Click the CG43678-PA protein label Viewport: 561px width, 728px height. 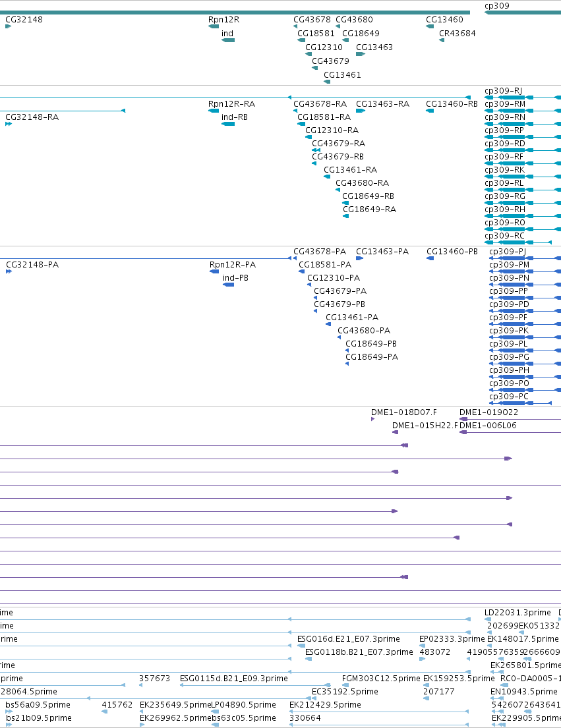coord(320,252)
